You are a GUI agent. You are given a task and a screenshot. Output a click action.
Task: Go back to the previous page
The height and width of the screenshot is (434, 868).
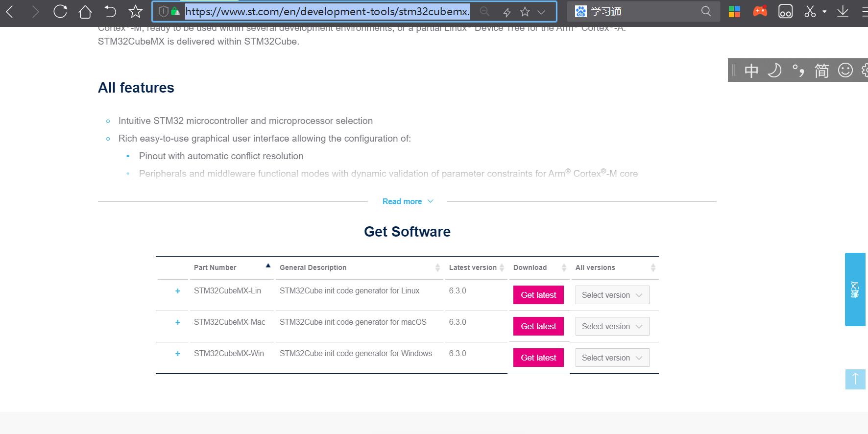10,12
